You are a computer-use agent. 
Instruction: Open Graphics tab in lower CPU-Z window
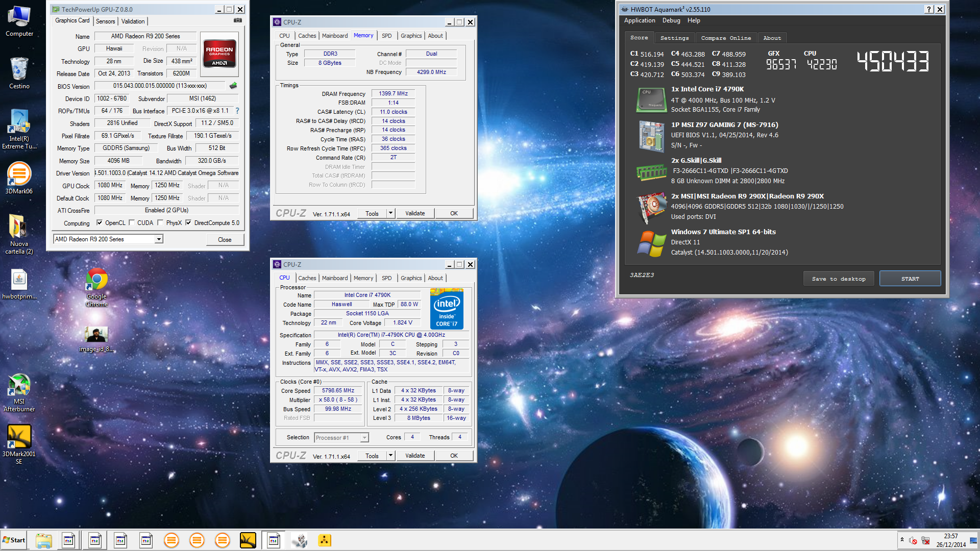[x=411, y=278]
